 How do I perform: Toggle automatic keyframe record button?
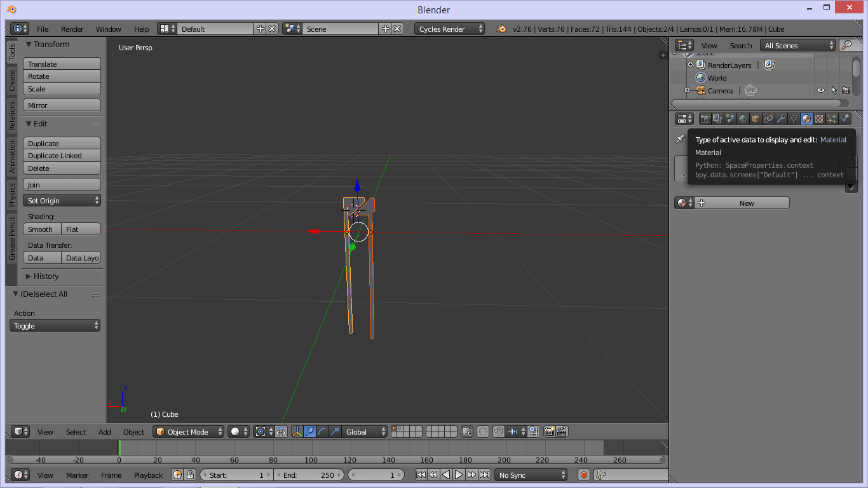click(584, 475)
